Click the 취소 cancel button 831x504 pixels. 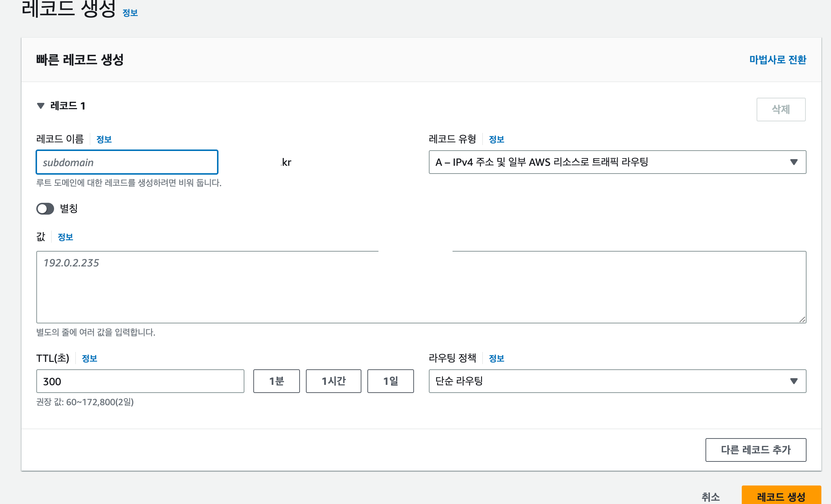[x=710, y=496]
